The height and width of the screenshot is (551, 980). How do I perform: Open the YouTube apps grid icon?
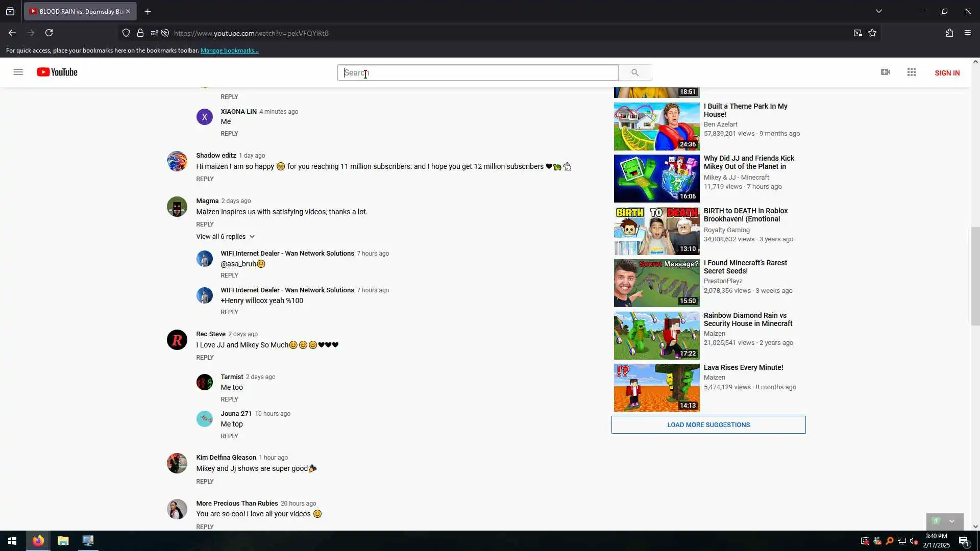tap(912, 72)
